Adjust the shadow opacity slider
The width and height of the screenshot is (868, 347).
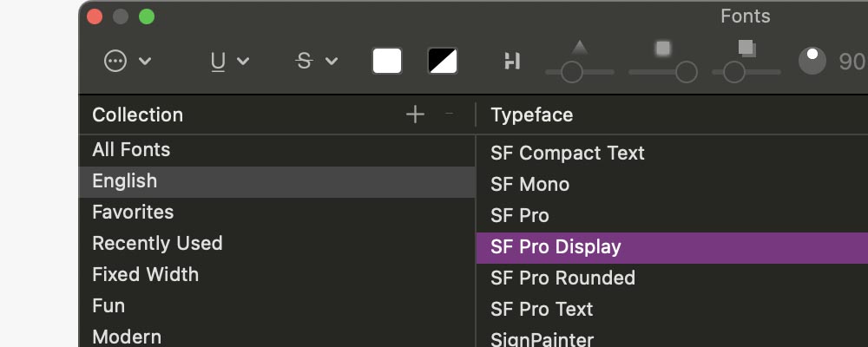(572, 72)
